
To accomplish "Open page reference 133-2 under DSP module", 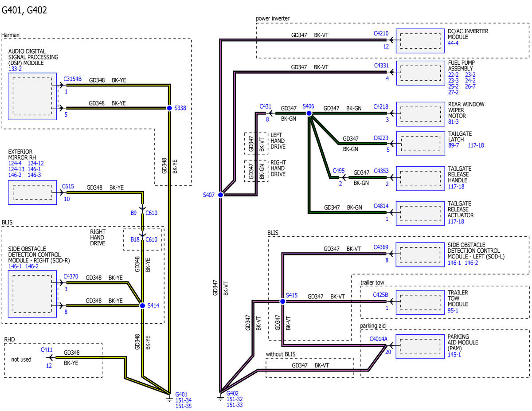I will (x=15, y=69).
